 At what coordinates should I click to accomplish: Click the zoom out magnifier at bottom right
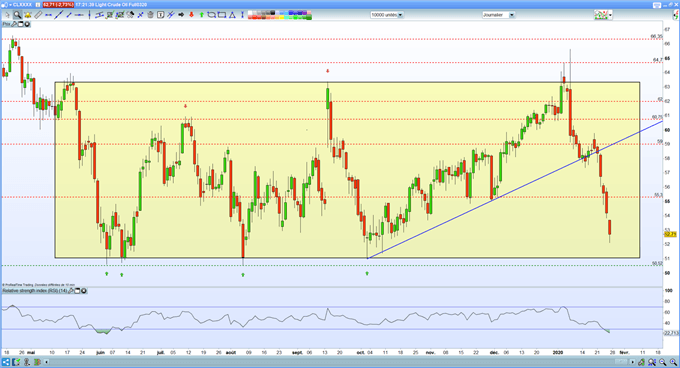point(662,362)
